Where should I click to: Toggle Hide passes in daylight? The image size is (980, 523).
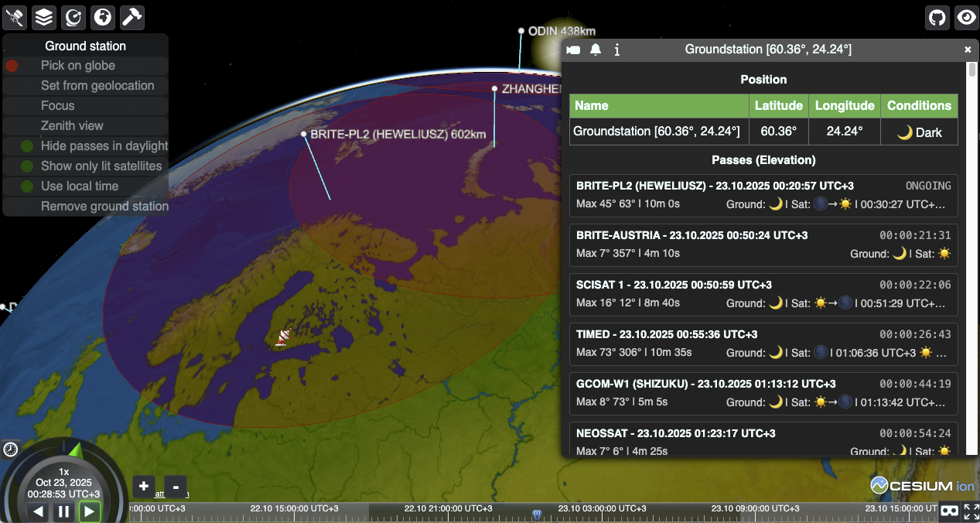(x=85, y=146)
